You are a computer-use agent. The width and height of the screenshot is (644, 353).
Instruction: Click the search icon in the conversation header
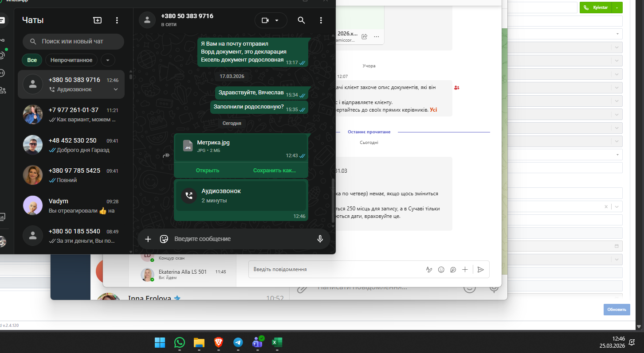point(301,20)
